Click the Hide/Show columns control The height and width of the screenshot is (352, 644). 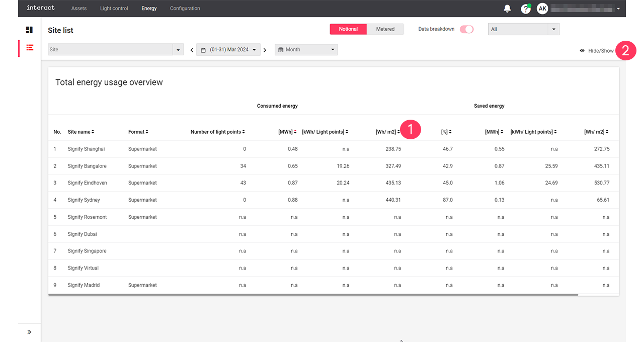(602, 51)
